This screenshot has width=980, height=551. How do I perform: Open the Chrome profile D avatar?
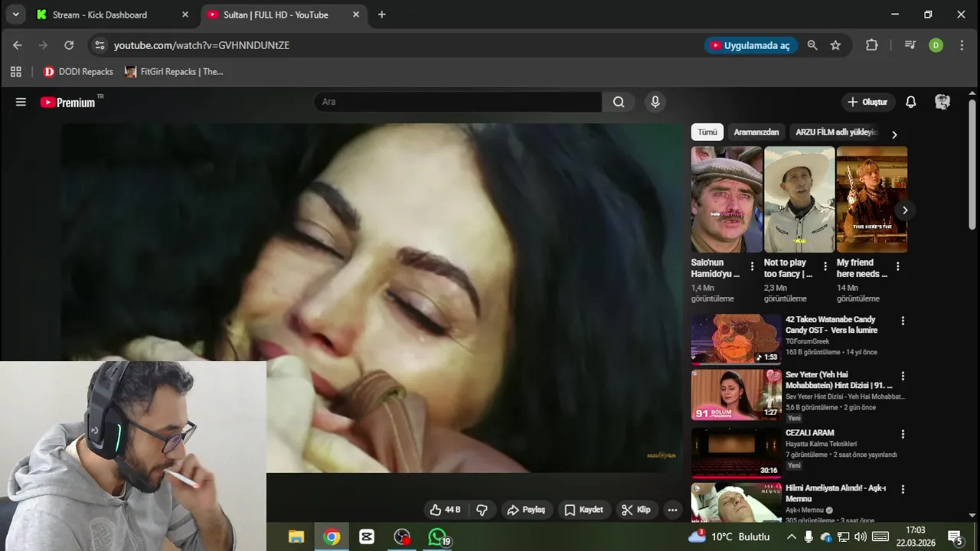pyautogui.click(x=936, y=45)
